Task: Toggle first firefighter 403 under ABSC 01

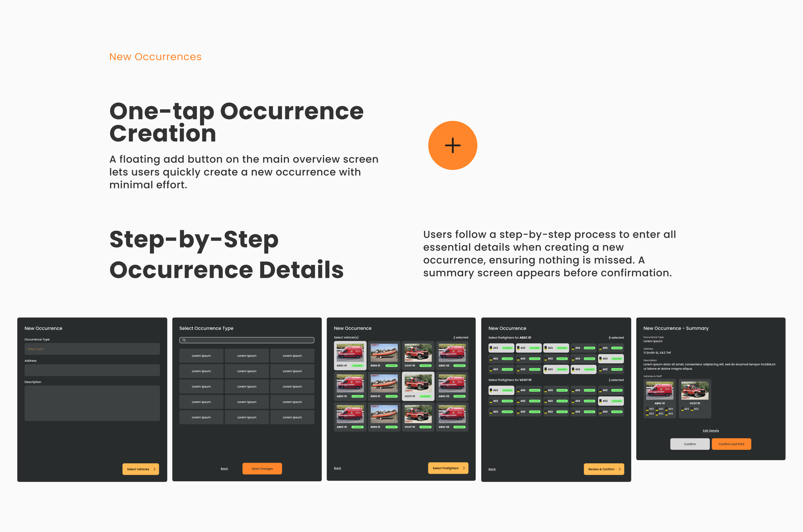Action: [501, 348]
